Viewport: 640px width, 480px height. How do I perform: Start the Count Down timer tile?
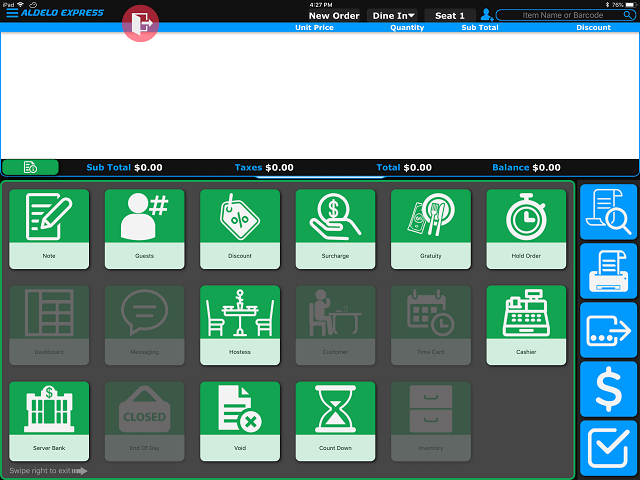click(x=335, y=421)
